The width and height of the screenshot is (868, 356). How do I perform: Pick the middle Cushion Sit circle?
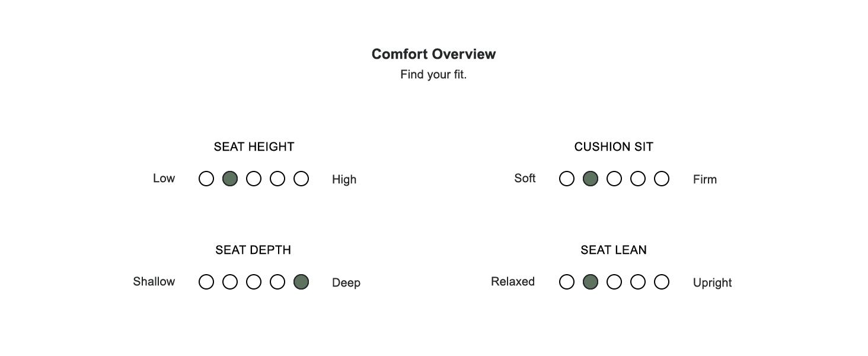point(614,179)
